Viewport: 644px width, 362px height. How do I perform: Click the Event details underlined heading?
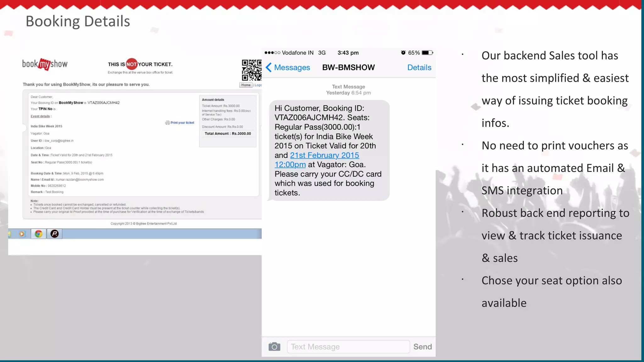coord(40,116)
